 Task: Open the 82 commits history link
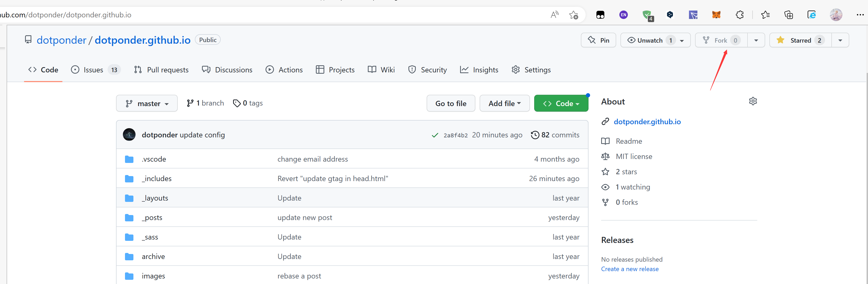coord(555,135)
